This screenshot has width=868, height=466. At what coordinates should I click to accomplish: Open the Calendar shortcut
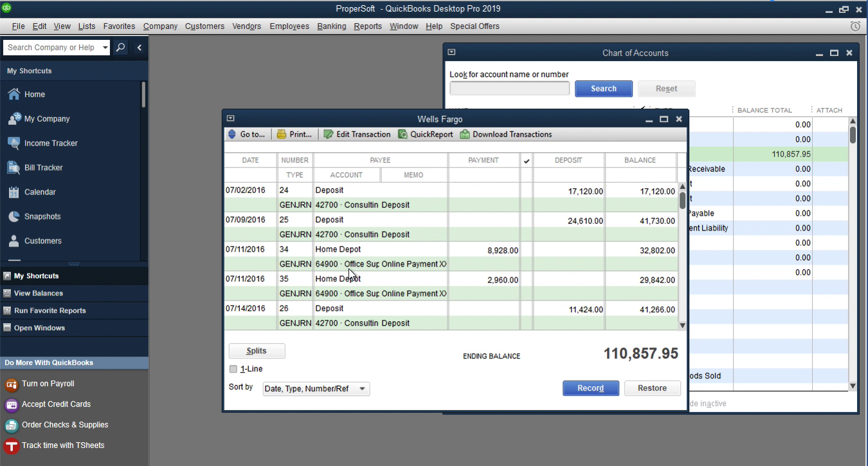tap(32, 192)
